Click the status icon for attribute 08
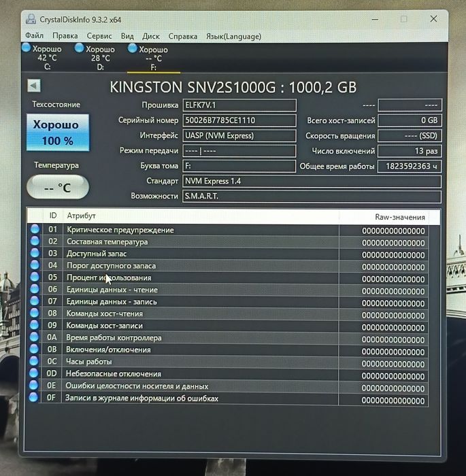This screenshot has width=466, height=476. coord(34,312)
